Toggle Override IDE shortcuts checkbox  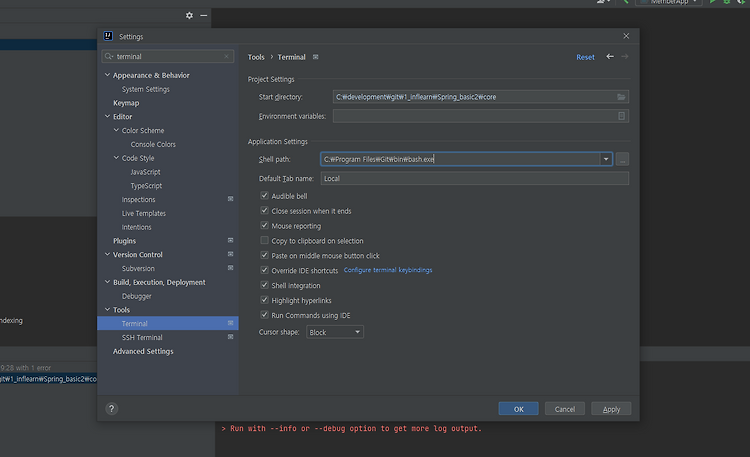[265, 270]
